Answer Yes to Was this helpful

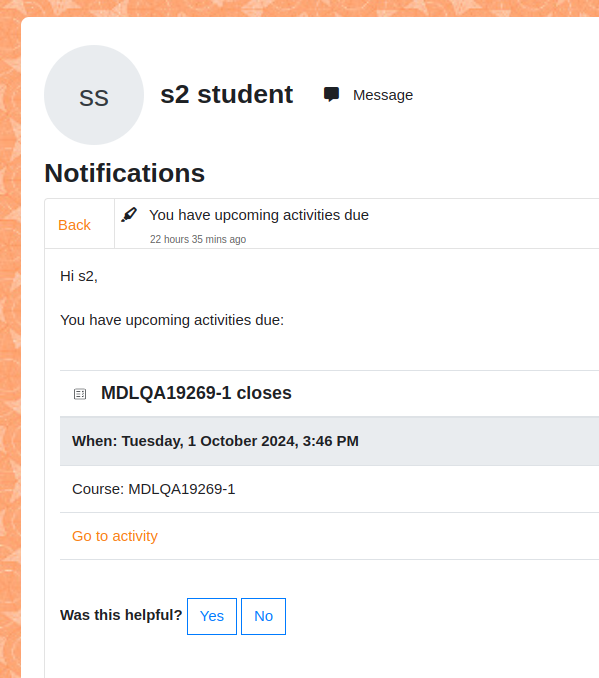coord(212,616)
